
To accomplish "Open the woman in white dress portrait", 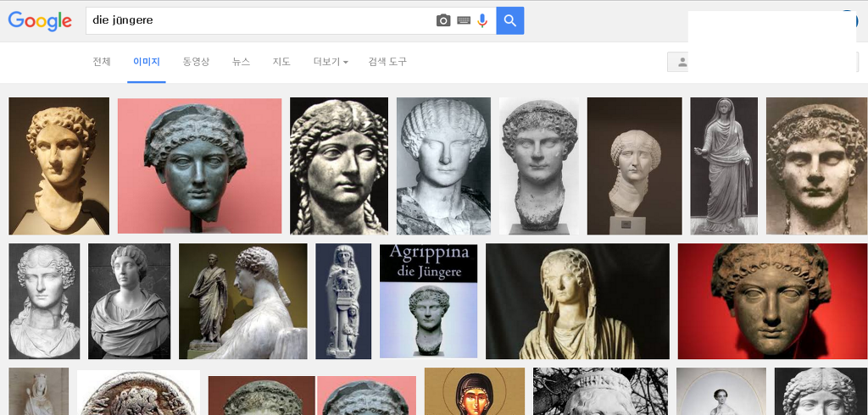I will [721, 392].
